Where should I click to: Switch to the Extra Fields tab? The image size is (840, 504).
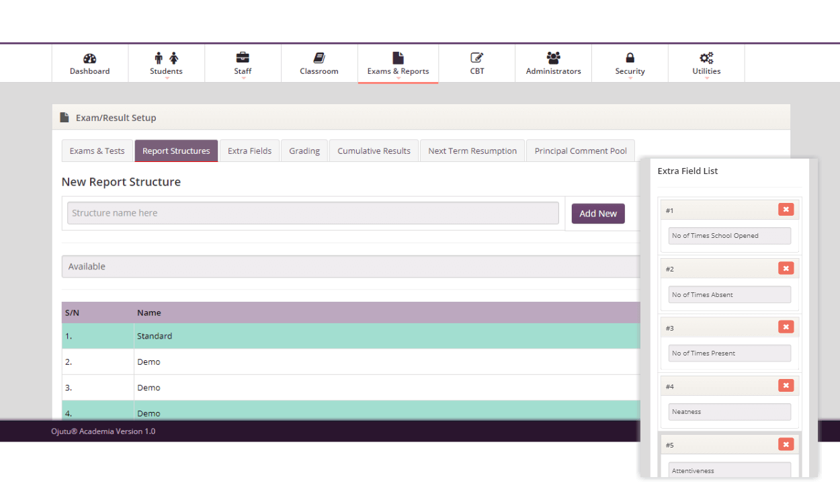250,151
